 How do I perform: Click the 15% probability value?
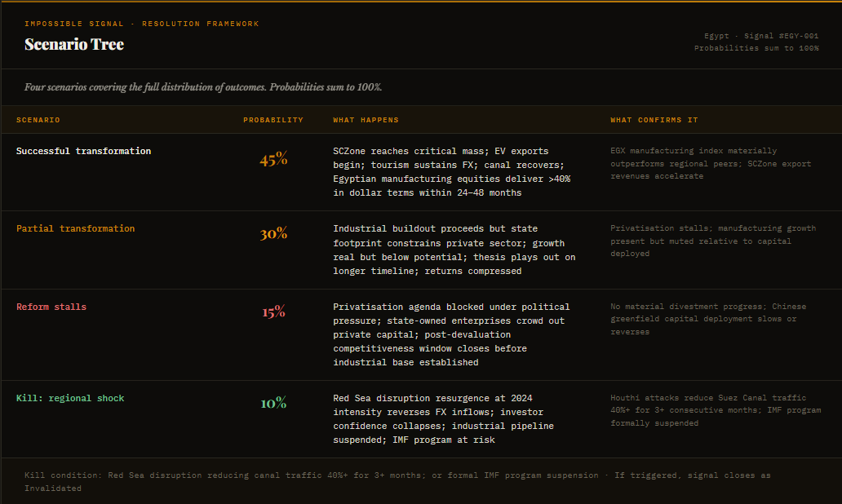tap(273, 312)
